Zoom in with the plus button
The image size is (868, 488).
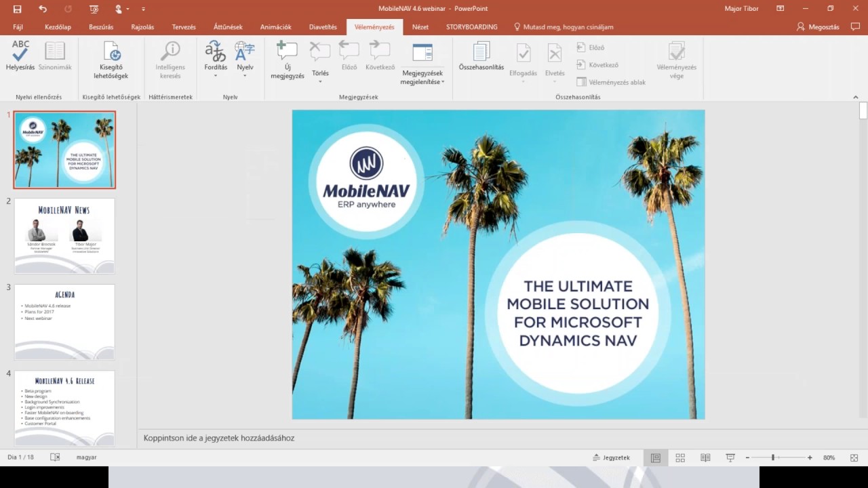(810, 457)
